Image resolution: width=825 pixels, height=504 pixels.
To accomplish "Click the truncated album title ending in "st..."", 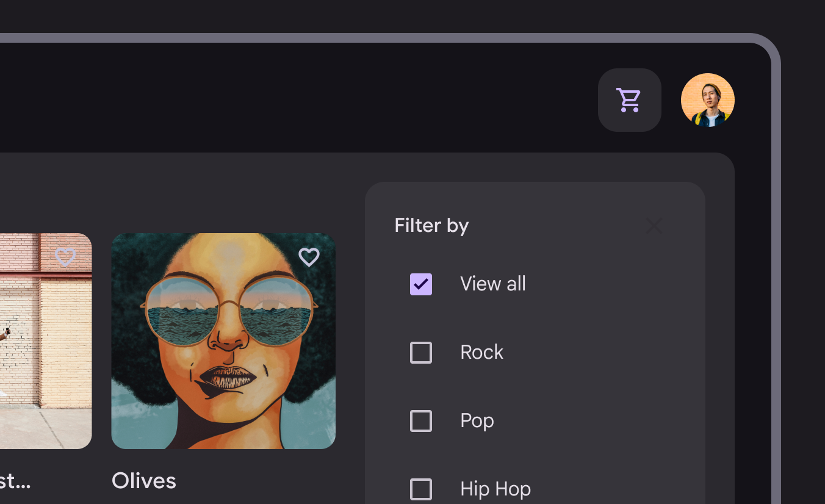I will pos(15,481).
